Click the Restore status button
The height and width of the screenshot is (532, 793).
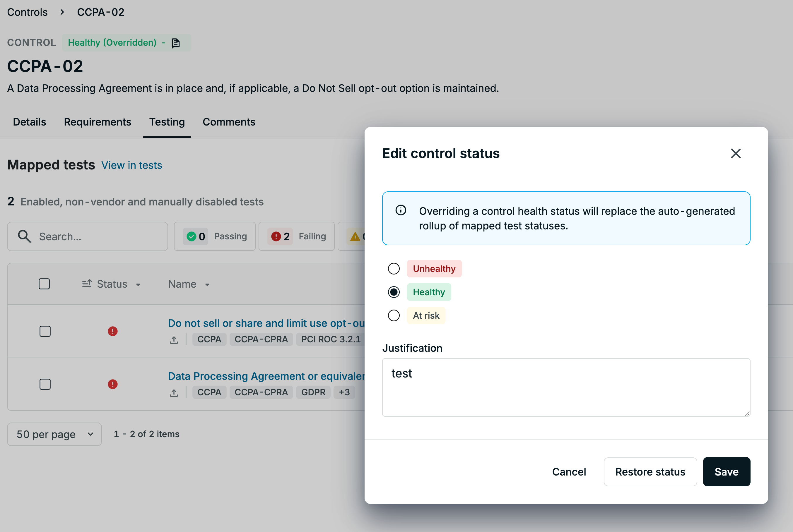point(650,471)
